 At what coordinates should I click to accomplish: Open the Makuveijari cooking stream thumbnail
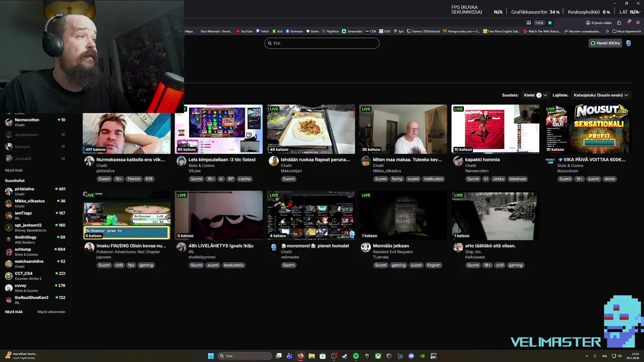(311, 129)
